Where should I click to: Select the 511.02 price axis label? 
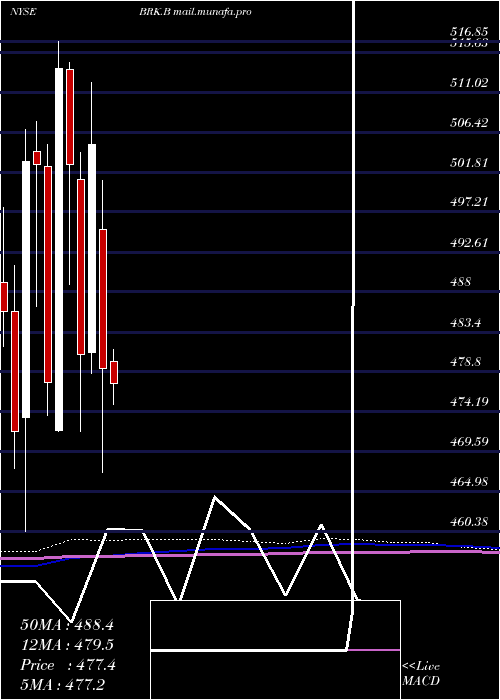tap(469, 83)
